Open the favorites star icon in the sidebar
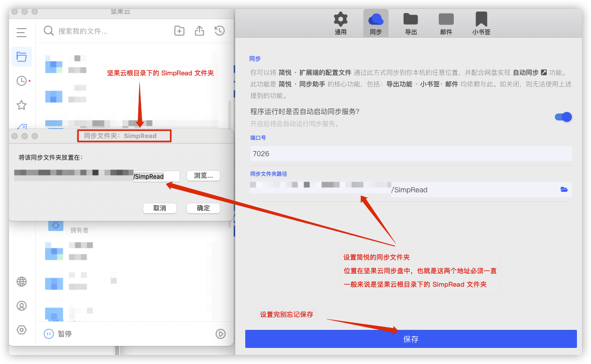This screenshot has height=364, width=591. pyautogui.click(x=22, y=105)
